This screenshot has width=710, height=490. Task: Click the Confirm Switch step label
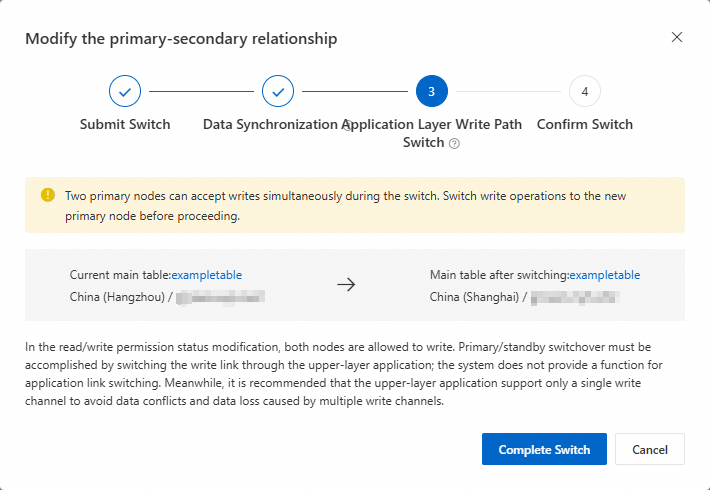pyautogui.click(x=584, y=125)
